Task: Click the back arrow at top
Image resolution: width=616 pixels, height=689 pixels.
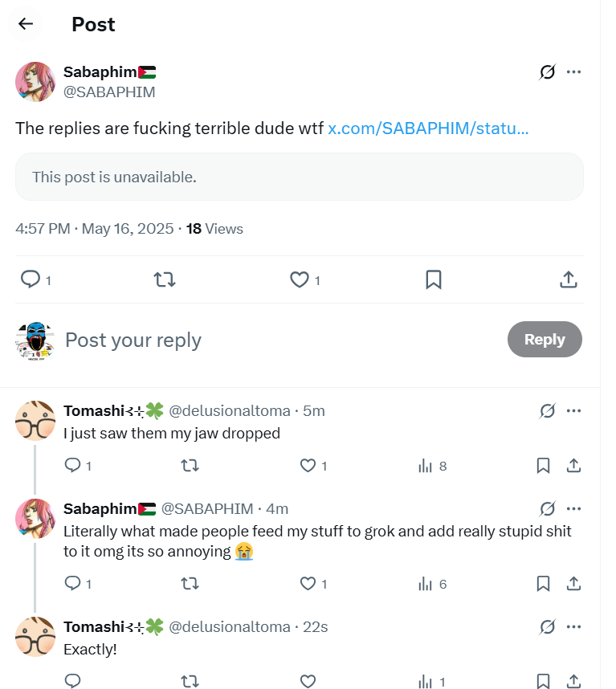Action: pyautogui.click(x=26, y=24)
